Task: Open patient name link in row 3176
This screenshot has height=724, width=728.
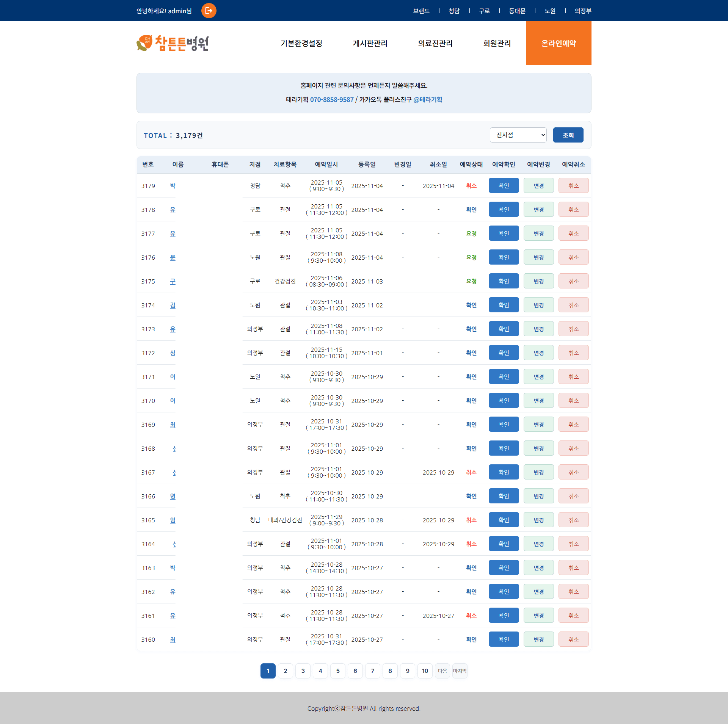Action: (x=173, y=257)
